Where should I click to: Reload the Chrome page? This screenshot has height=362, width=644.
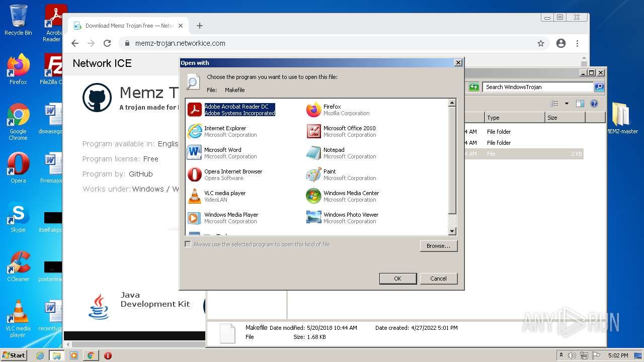(107, 43)
